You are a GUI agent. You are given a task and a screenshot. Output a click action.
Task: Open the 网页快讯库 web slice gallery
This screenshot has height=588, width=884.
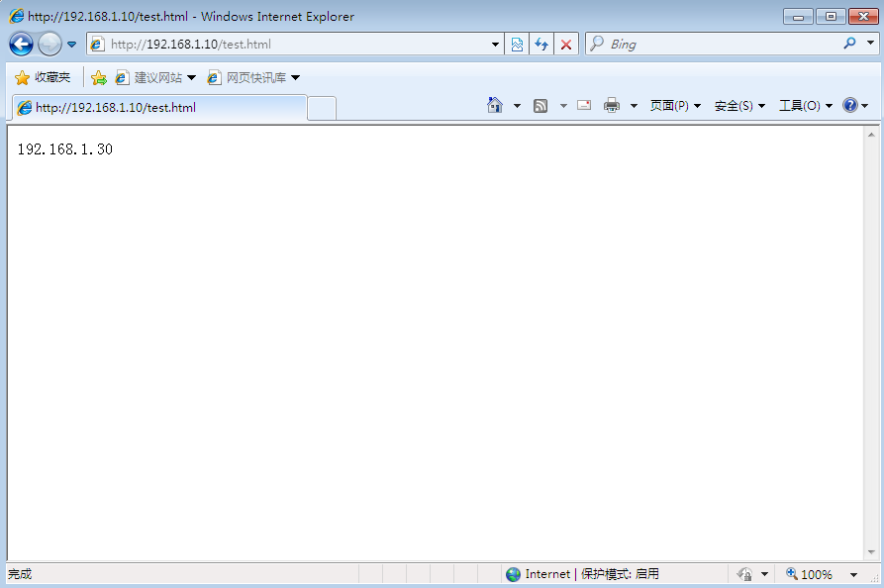pos(253,77)
